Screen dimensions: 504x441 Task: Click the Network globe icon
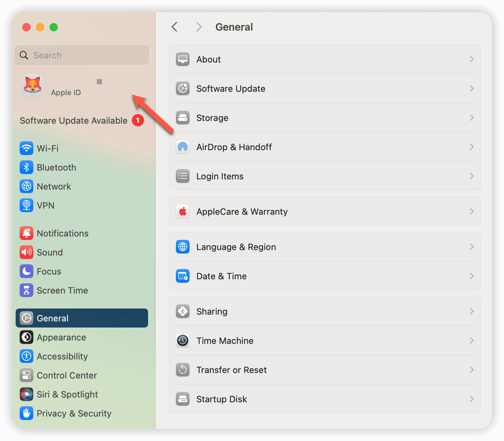(x=26, y=186)
